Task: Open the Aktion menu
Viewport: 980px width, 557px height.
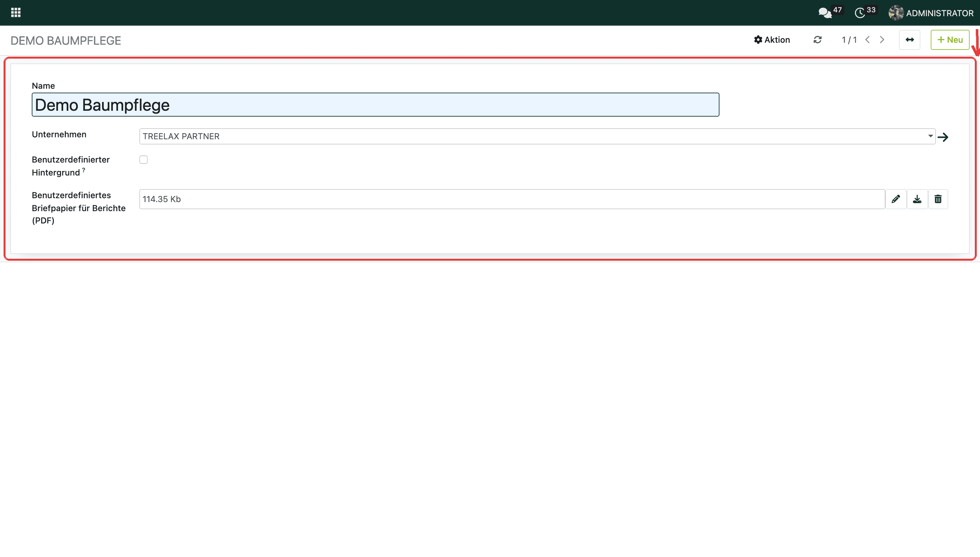Action: point(772,40)
